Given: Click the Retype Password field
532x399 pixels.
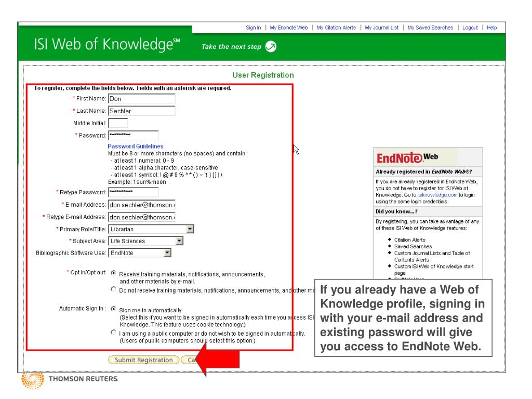Looking at the screenshot, I should pos(134,192).
